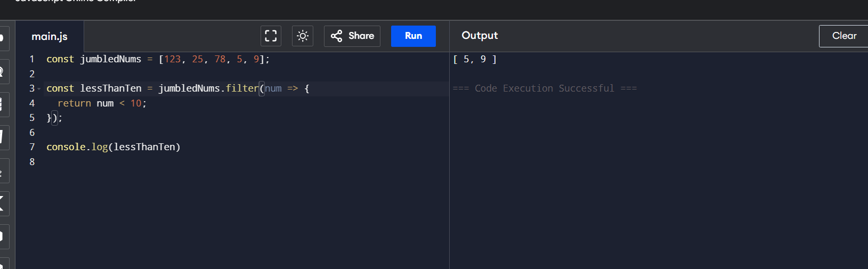Screen dimensions: 868x269
Task: Click the sidebar icon just below line 8
Action: [x=4, y=170]
